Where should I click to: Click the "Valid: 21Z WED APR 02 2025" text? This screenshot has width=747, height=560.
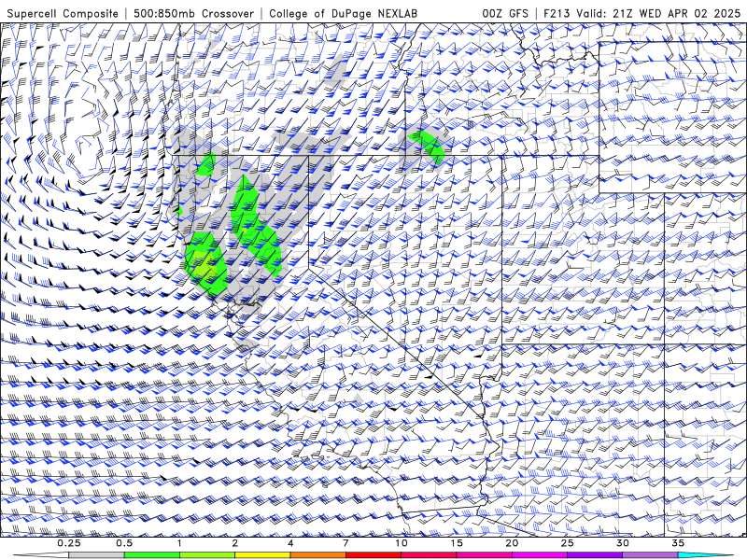click(x=658, y=13)
